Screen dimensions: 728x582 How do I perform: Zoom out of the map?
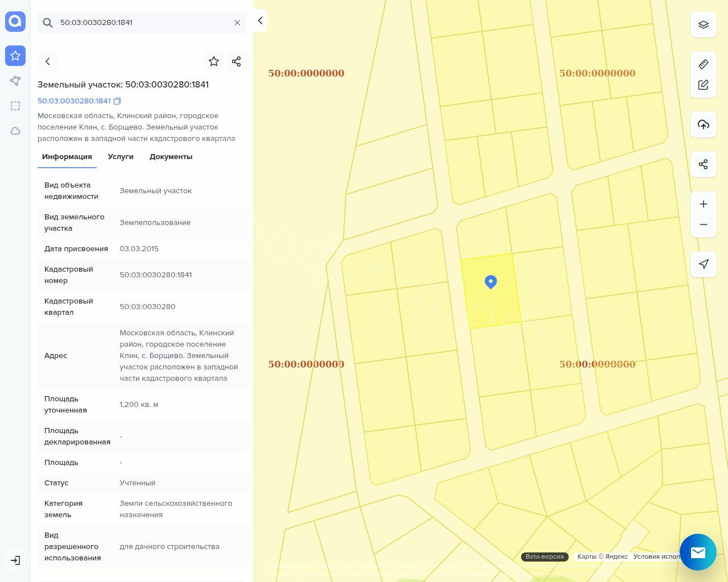click(x=703, y=225)
